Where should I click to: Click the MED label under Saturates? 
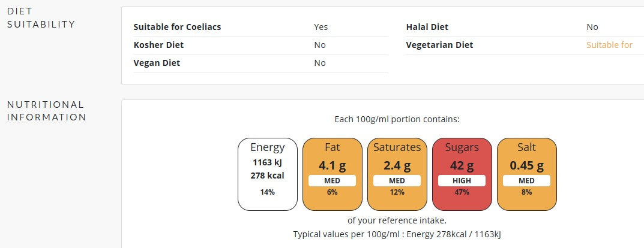pyautogui.click(x=397, y=181)
